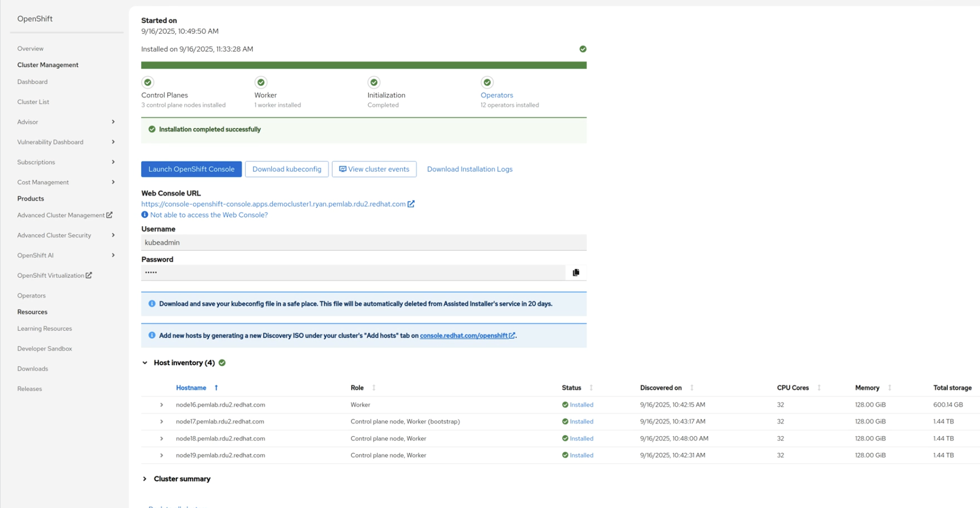Click external link icon beside OpenShift Virtualization

coord(89,275)
